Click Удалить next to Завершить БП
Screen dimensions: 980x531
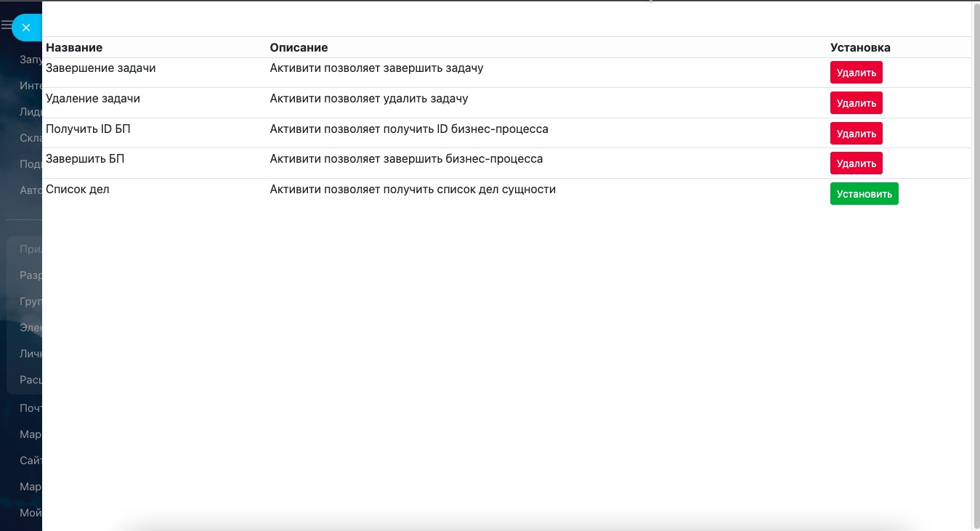[856, 163]
